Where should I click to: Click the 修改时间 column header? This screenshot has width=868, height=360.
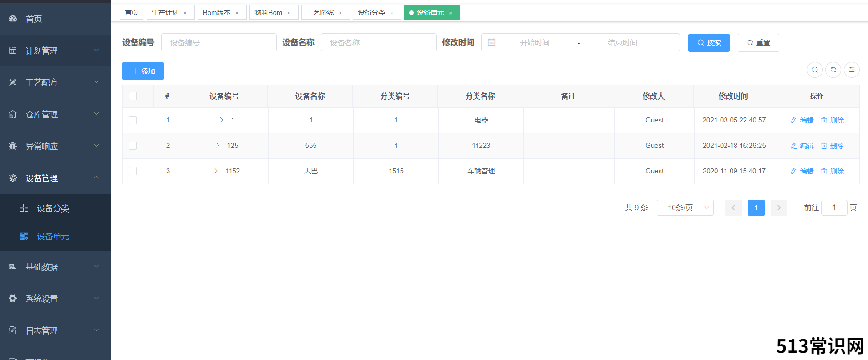[x=733, y=96]
